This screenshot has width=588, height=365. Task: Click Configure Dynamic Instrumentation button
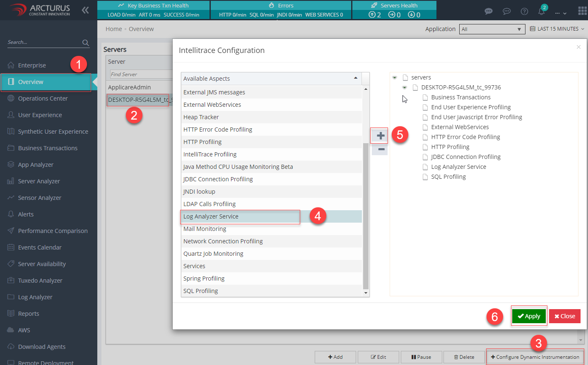tap(535, 357)
